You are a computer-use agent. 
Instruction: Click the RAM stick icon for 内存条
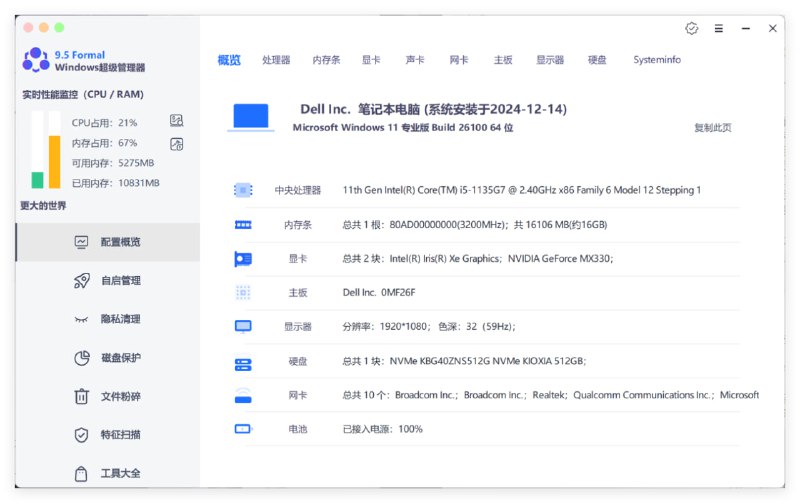243,225
